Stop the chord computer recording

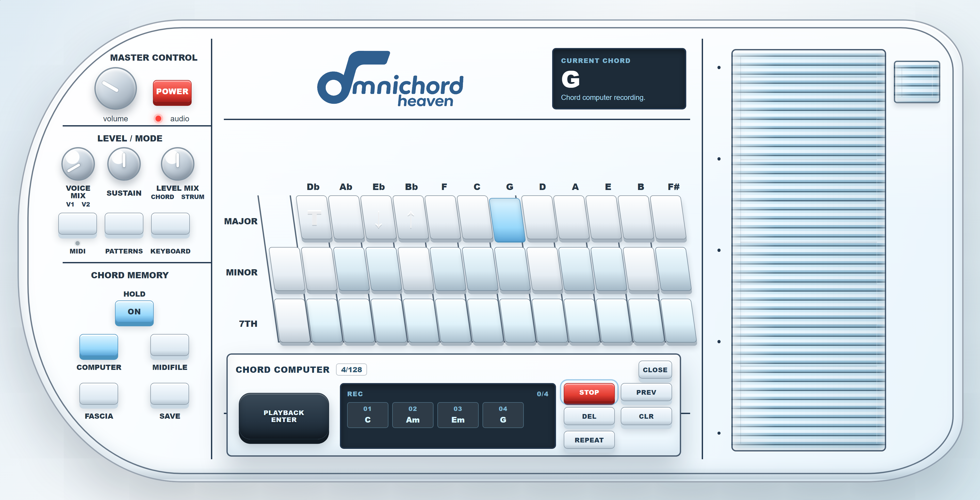click(x=589, y=393)
